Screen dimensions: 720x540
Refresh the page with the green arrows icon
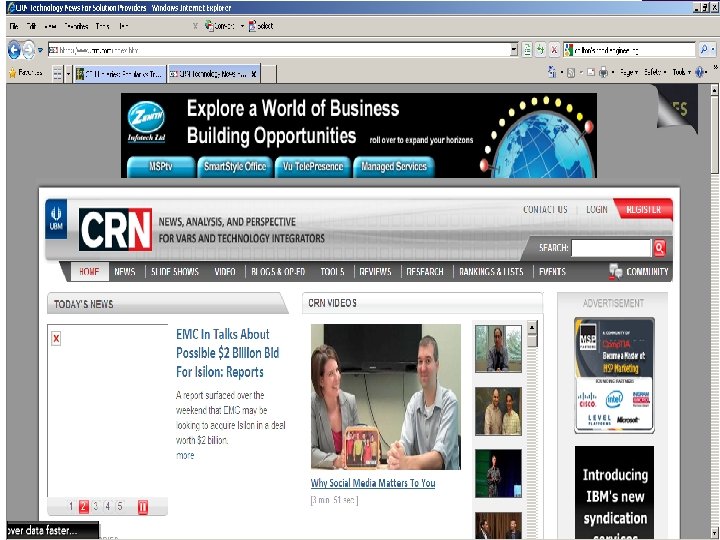[x=540, y=50]
